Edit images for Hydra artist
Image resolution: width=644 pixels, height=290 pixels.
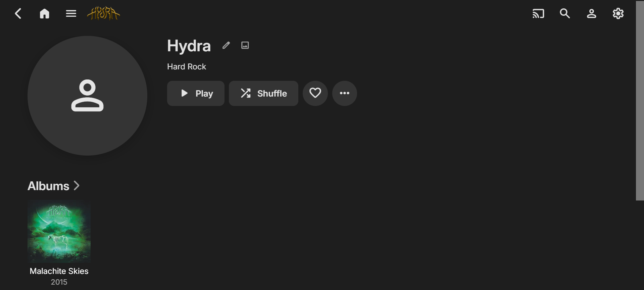tap(245, 45)
